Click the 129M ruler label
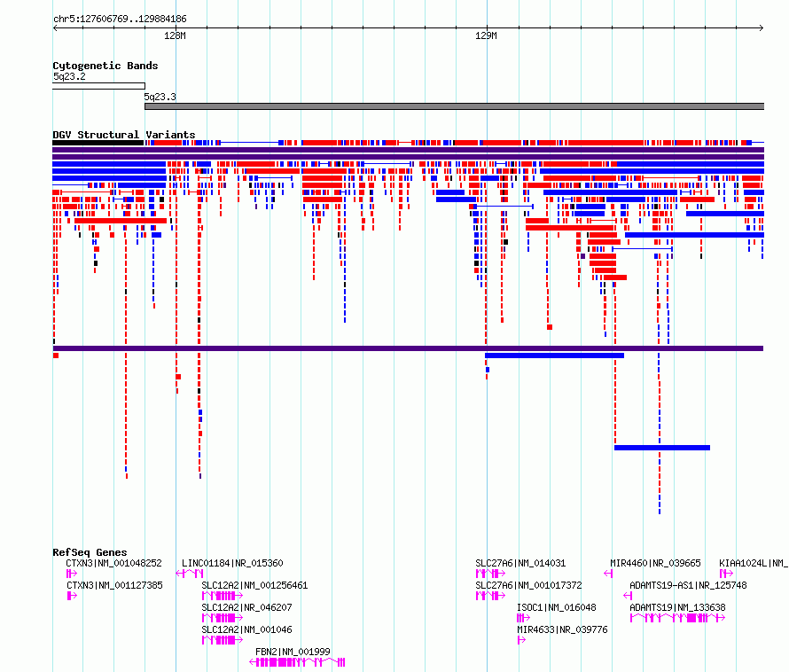Image resolution: width=789 pixels, height=672 pixels. coord(486,35)
